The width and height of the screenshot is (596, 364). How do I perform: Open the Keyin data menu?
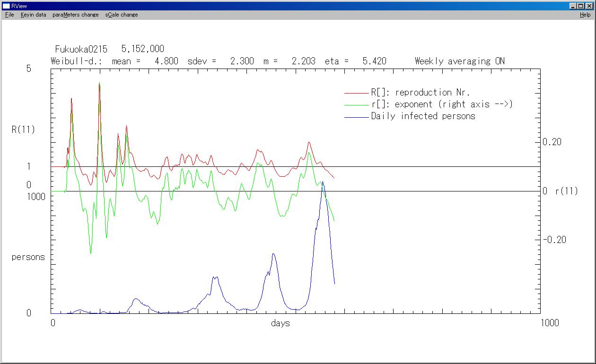[33, 15]
